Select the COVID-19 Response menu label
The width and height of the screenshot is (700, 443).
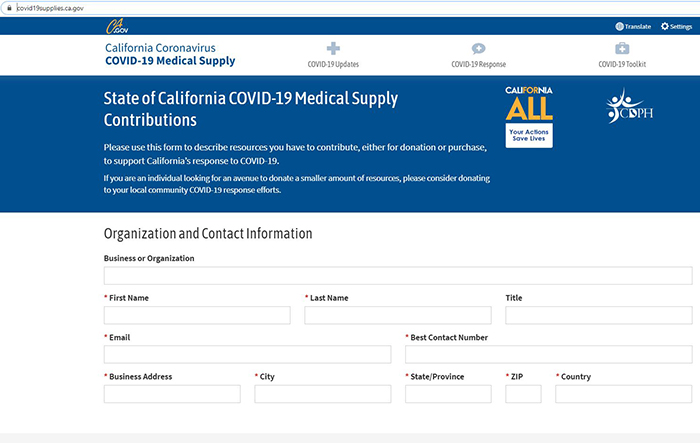pyautogui.click(x=479, y=64)
